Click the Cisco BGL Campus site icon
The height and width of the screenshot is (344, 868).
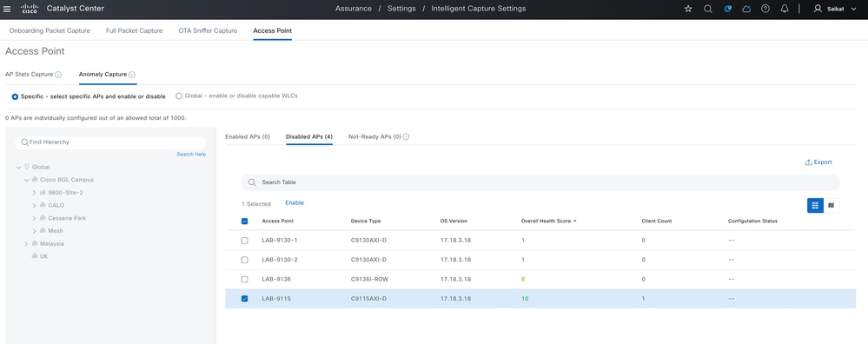click(35, 180)
